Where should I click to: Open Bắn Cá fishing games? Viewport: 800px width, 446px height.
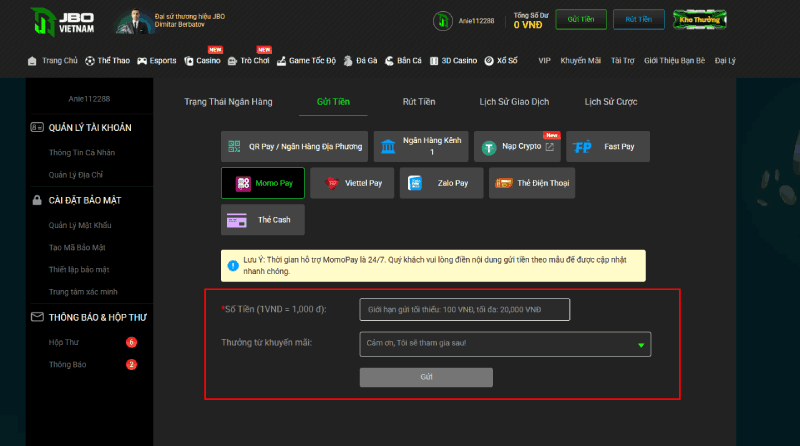click(x=403, y=61)
